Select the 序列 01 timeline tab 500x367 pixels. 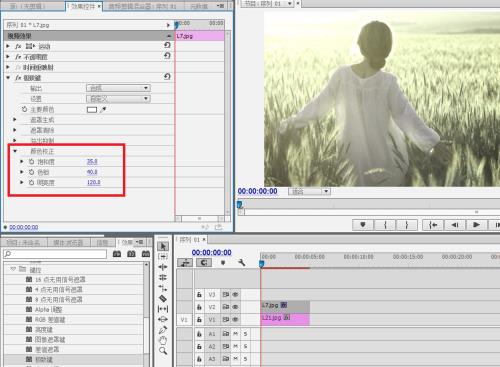click(191, 240)
